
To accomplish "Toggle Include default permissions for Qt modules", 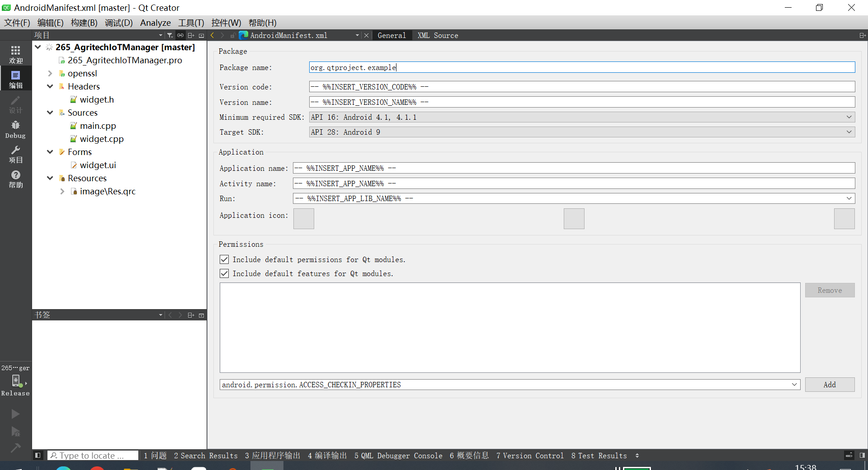I will (x=224, y=259).
